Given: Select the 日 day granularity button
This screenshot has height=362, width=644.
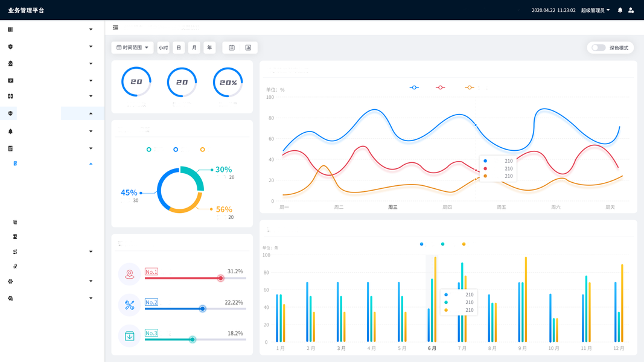Looking at the screenshot, I should (179, 48).
